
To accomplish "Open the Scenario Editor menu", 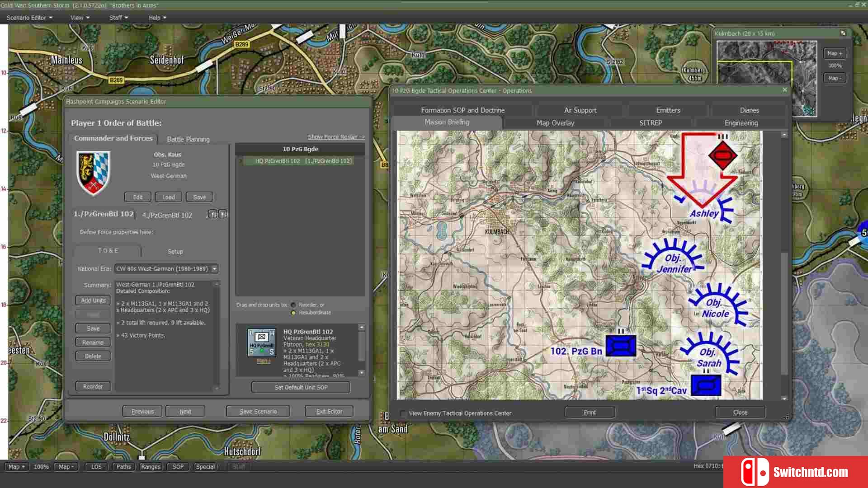I will (x=29, y=18).
